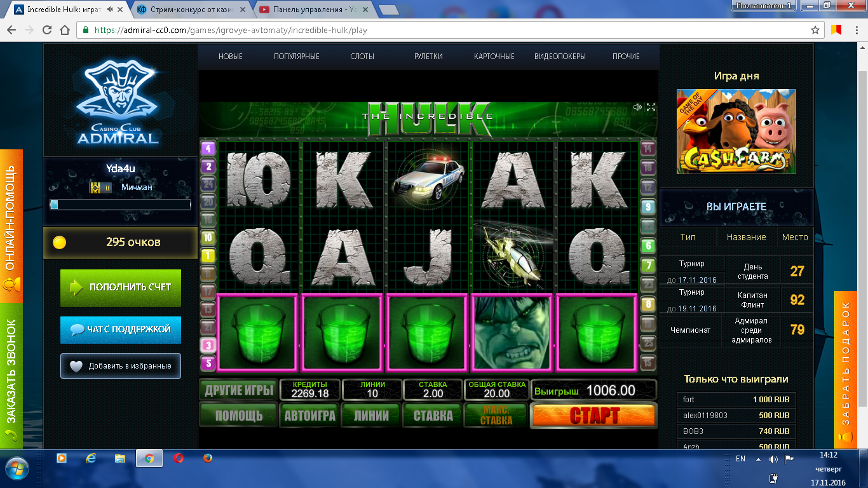Image resolution: width=868 pixels, height=488 pixels.
Task: Bookmark this page with the star
Action: (815, 30)
